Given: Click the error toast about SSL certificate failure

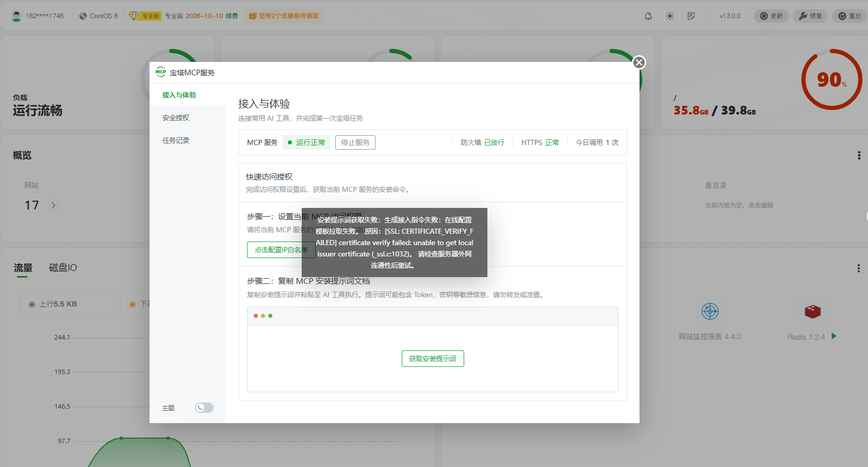Looking at the screenshot, I should [x=395, y=243].
